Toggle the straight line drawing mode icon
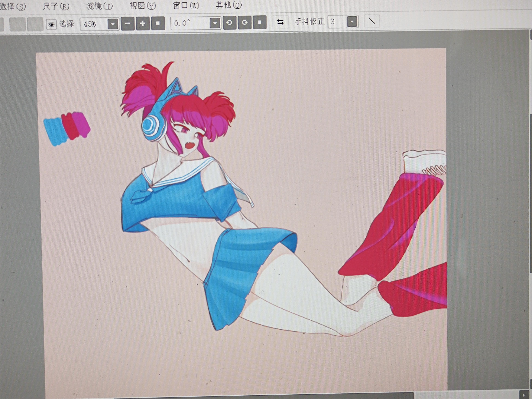Image resolution: width=532 pixels, height=399 pixels. 372,21
